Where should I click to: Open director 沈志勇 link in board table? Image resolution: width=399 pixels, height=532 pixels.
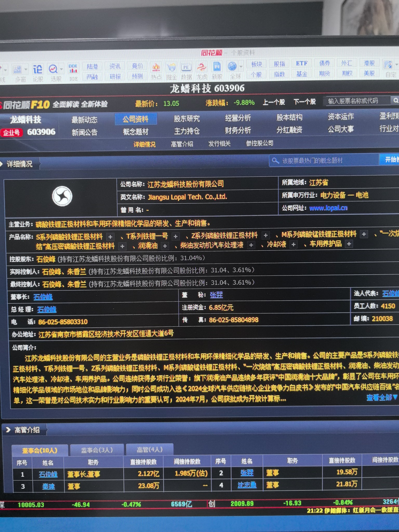[247, 485]
